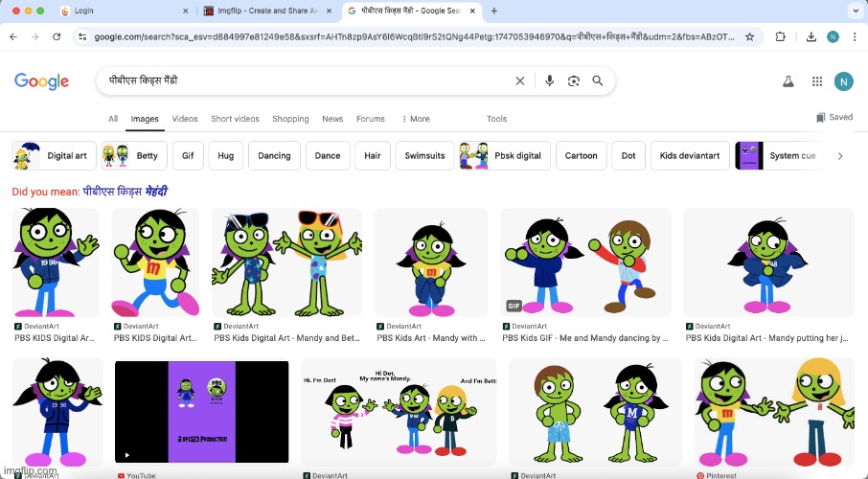This screenshot has width=868, height=479.
Task: Search by image with Google Lens
Action: click(574, 80)
